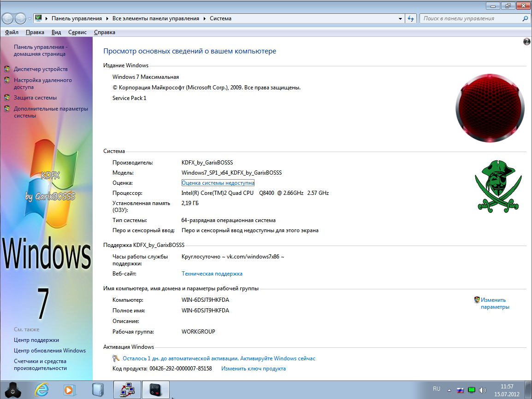
Task: Click the memory value 2,19 ГБ
Action: point(190,203)
